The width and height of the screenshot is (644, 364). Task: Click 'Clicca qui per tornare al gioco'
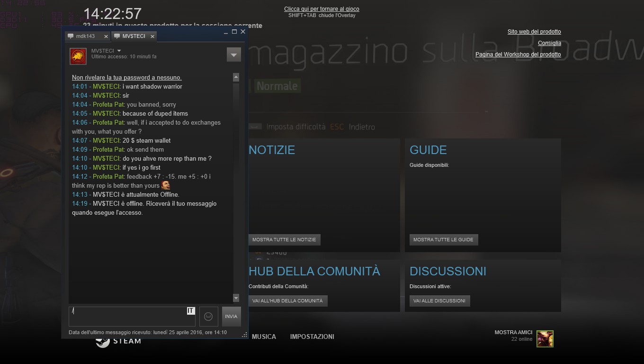[322, 9]
